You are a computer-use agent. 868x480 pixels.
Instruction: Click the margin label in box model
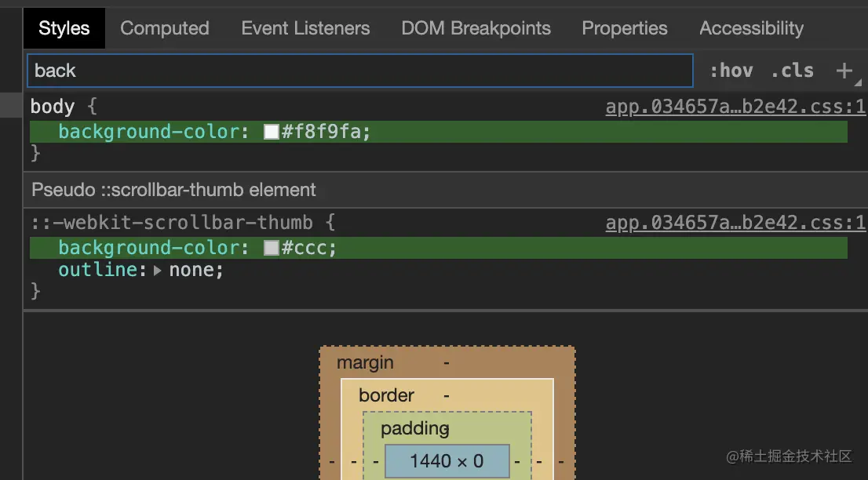(365, 363)
